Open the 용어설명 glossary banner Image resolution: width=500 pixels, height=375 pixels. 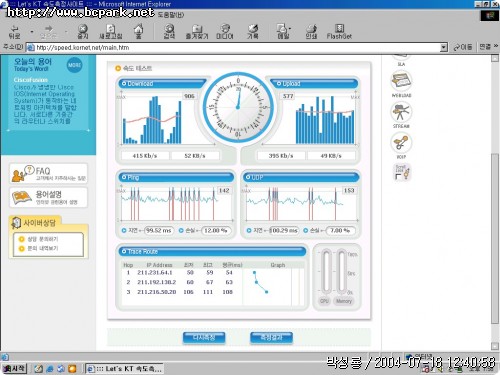[49, 197]
